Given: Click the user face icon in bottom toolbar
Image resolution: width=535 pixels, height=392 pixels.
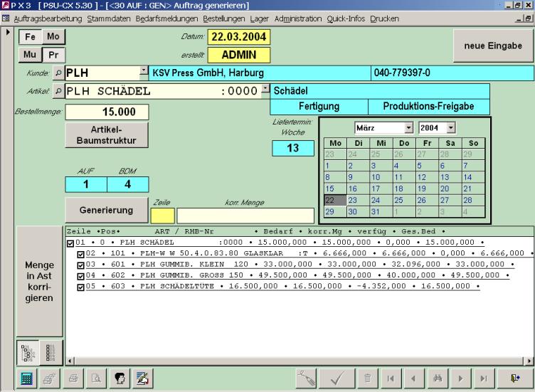Looking at the screenshot, I should point(120,379).
